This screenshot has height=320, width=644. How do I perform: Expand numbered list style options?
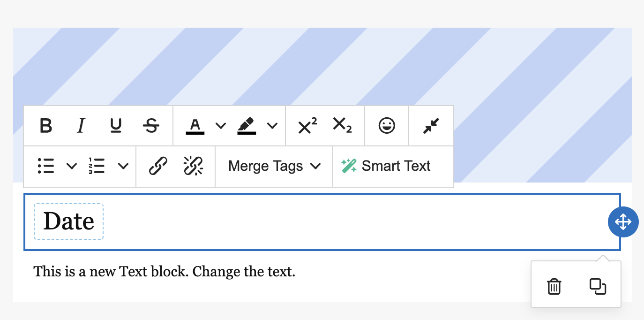click(123, 166)
